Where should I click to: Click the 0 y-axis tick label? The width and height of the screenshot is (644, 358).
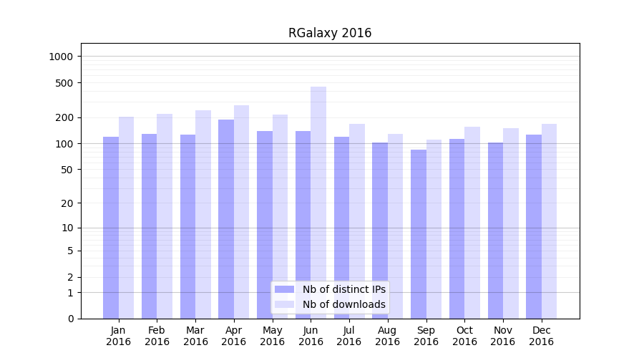[71, 319]
